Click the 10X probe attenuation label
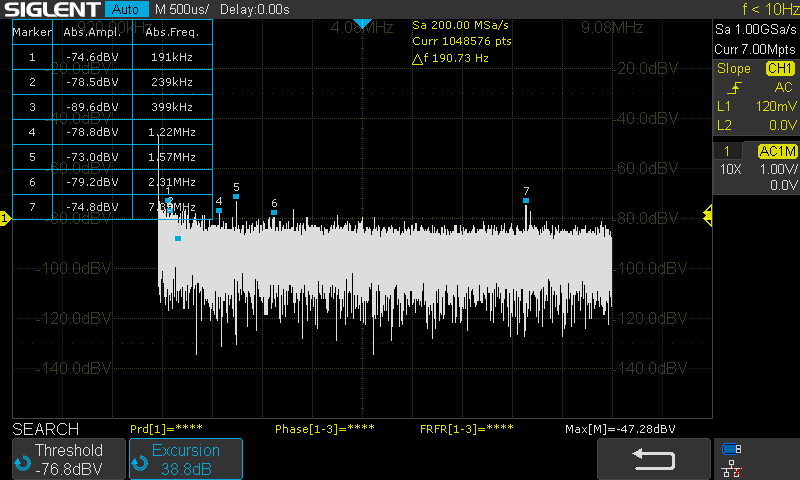This screenshot has width=800, height=480. point(731,169)
